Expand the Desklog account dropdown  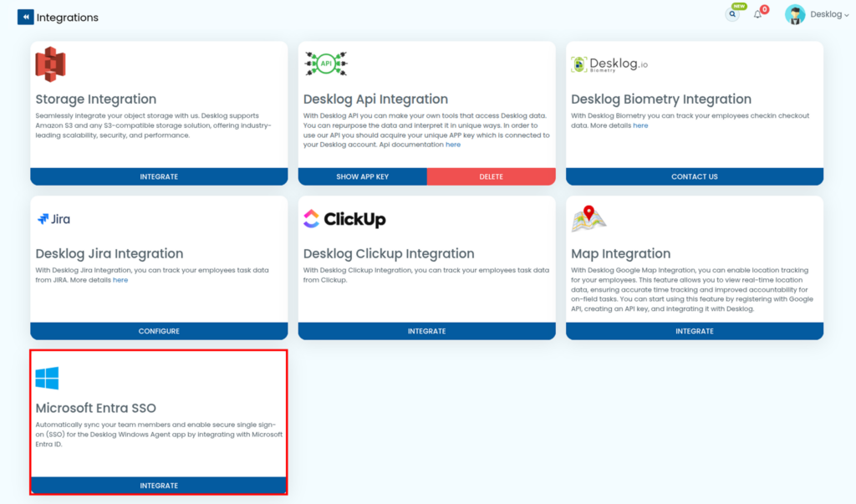[x=829, y=15]
